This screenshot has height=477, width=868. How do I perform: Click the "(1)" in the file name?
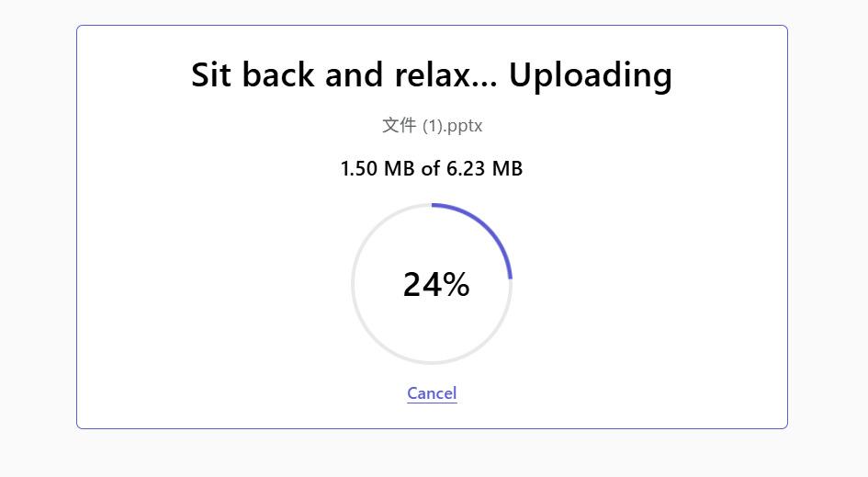(433, 126)
